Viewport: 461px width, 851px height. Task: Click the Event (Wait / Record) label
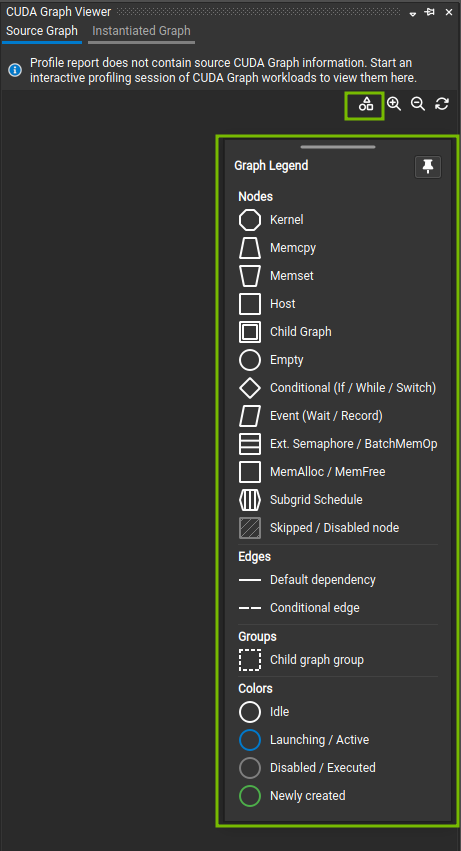click(326, 416)
